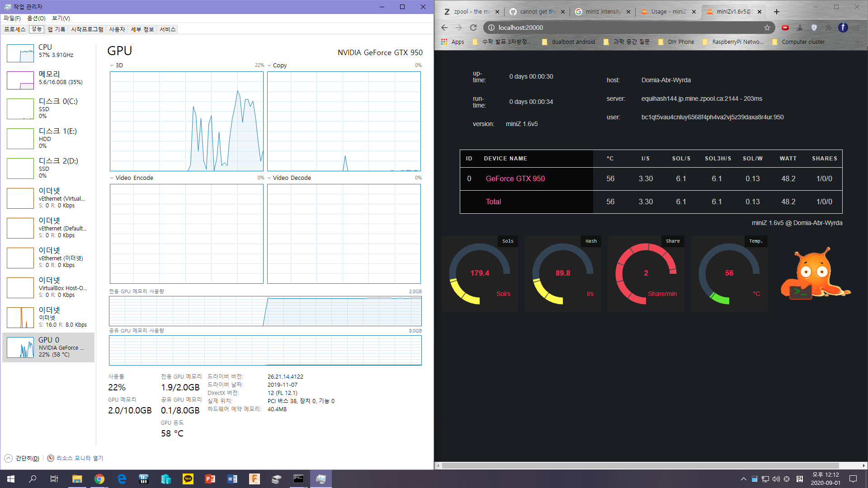Open the downloads icon in Chrome toolbar

pos(800,28)
